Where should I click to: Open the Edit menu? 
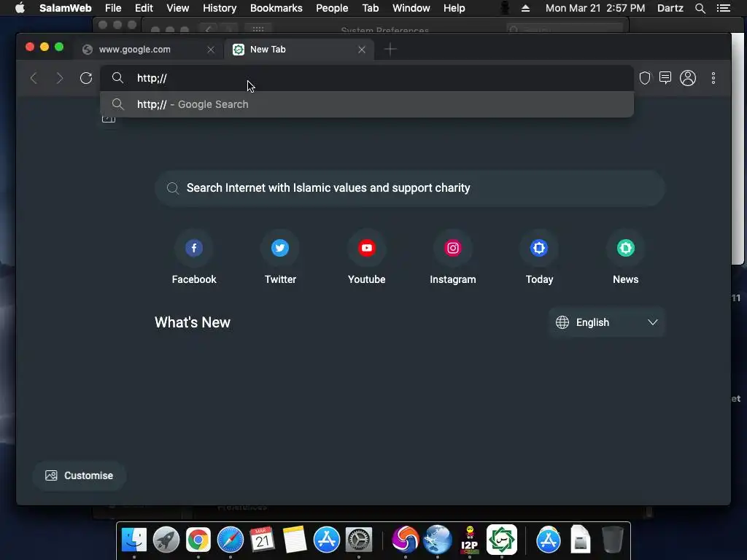(144, 8)
